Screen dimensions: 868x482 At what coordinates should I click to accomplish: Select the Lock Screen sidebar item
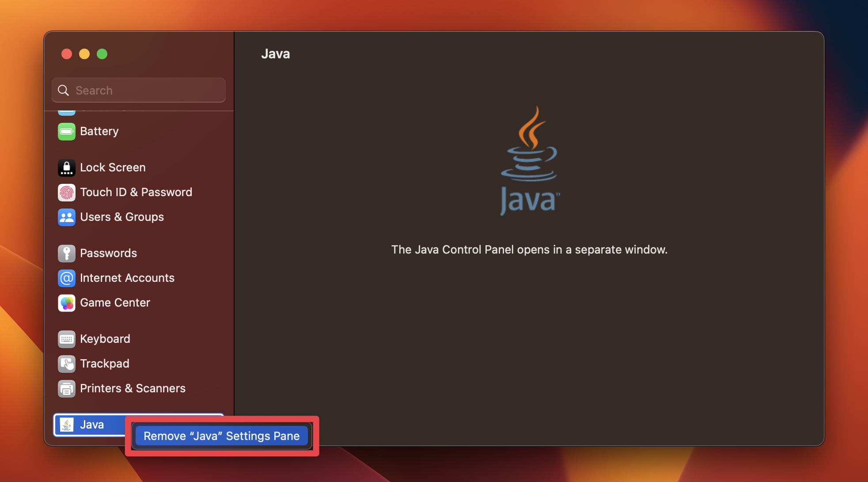tap(113, 167)
